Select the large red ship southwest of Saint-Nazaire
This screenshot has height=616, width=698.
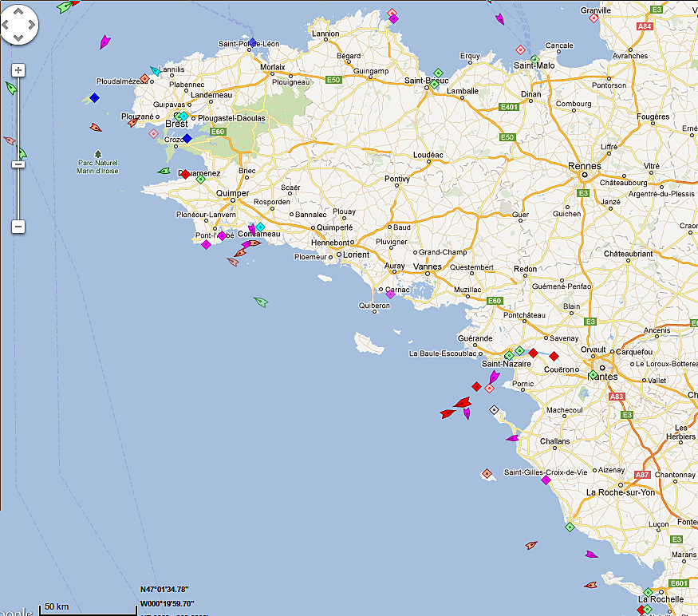[x=463, y=403]
